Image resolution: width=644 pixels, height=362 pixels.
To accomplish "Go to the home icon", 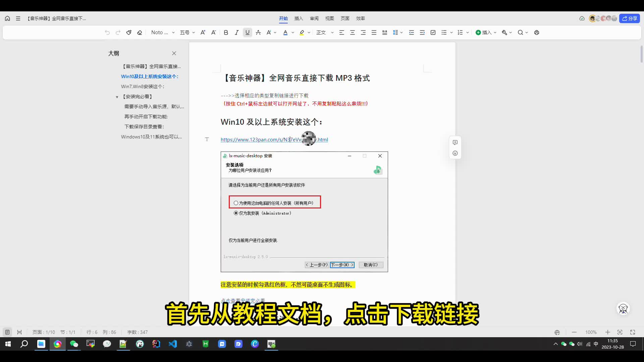I will pos(7,18).
